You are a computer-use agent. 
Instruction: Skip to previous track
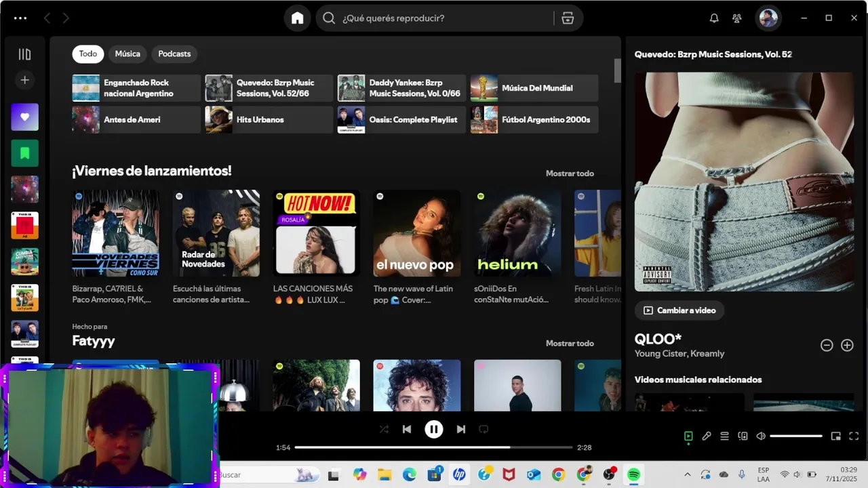407,429
